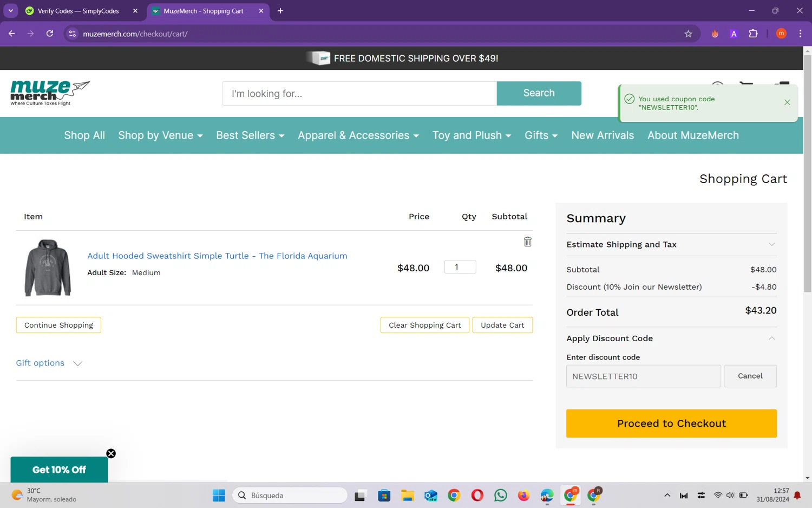Viewport: 812px width, 508px height.
Task: Go to New Arrivals
Action: 603,135
